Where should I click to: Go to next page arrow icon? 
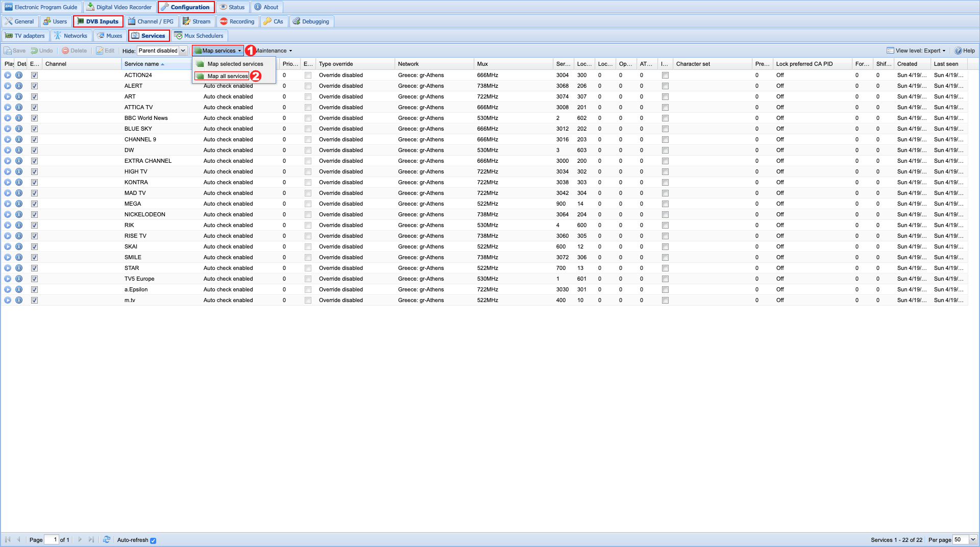pos(80,539)
